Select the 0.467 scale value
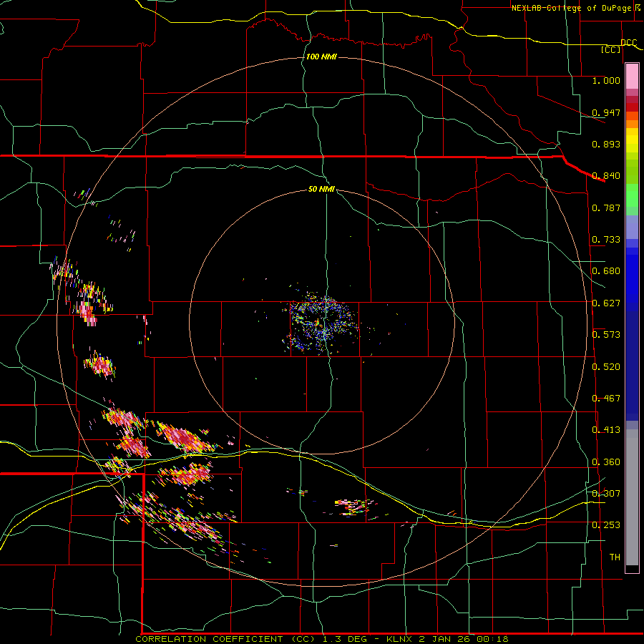Viewport: 644px width, 644px height. coord(606,399)
